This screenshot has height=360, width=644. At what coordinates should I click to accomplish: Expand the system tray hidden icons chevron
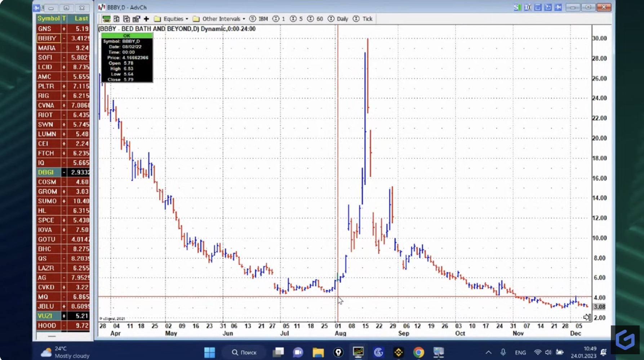coord(488,352)
